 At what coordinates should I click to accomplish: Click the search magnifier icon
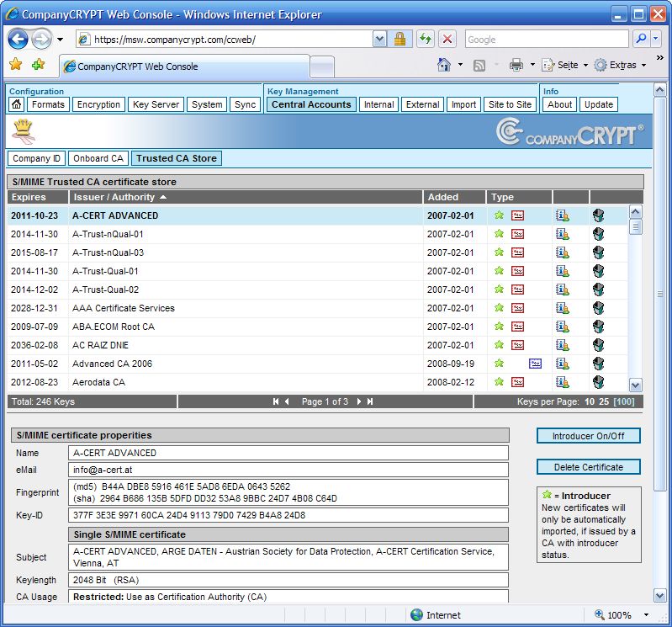[x=641, y=40]
